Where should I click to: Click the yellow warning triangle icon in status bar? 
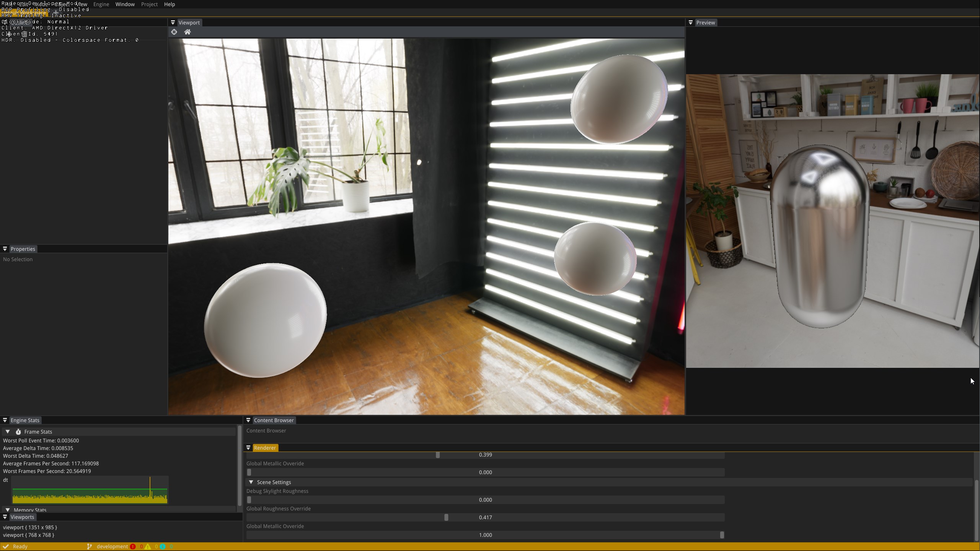(148, 546)
